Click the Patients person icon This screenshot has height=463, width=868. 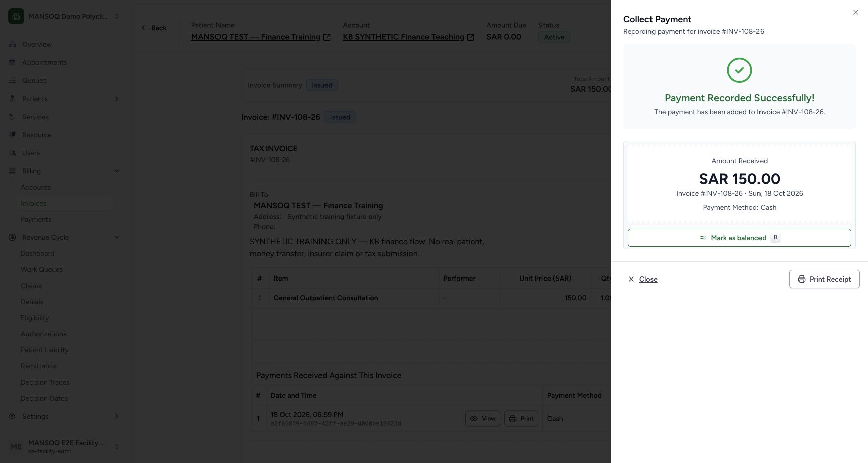pyautogui.click(x=12, y=99)
